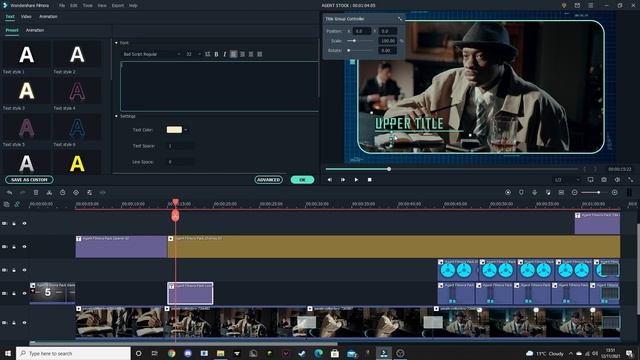Justify text alignment
The height and width of the screenshot is (360, 640).
(260, 54)
